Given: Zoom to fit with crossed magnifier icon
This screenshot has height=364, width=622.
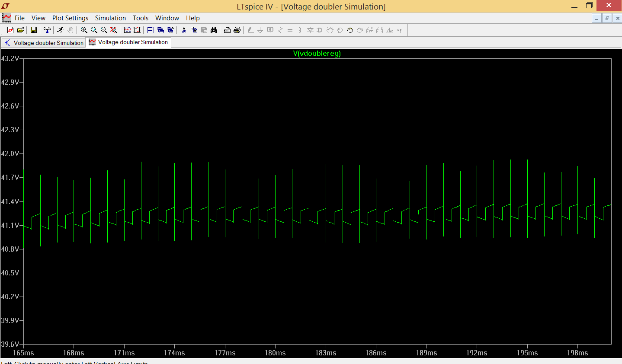Looking at the screenshot, I should click(114, 30).
